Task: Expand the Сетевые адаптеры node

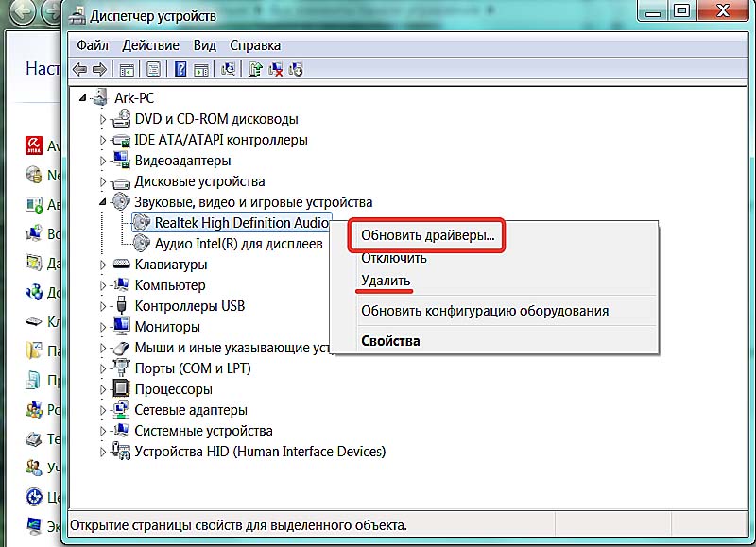Action: coord(103,410)
